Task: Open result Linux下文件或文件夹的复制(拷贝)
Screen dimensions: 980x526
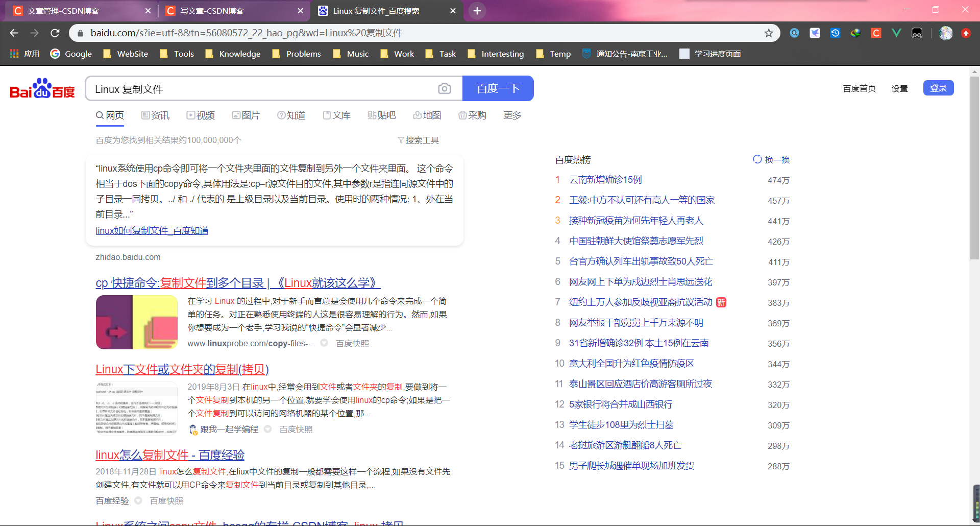Action: click(182, 369)
